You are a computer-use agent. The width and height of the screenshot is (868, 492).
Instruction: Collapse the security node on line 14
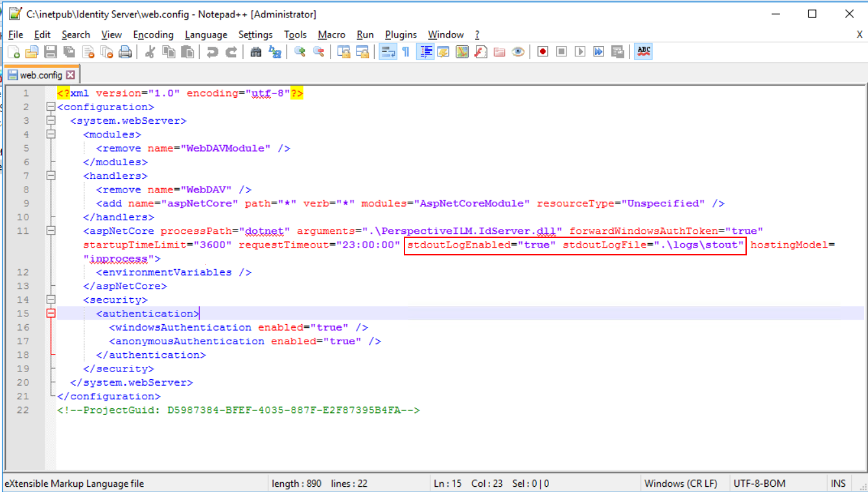click(x=51, y=299)
